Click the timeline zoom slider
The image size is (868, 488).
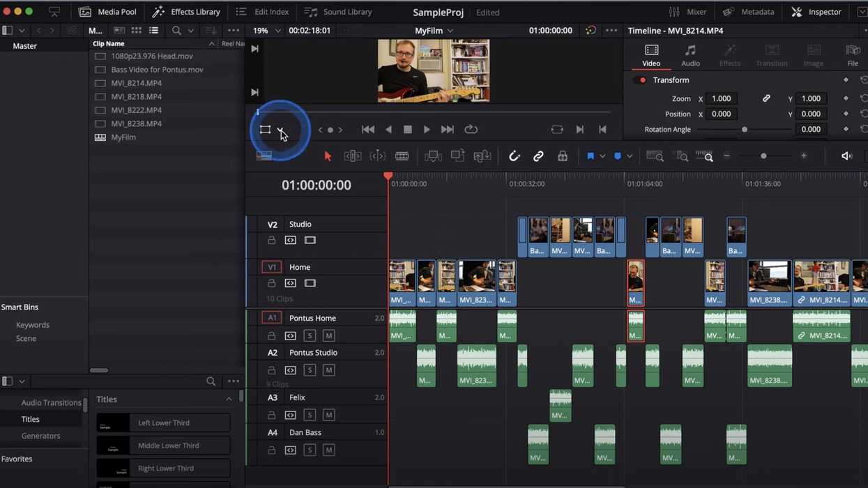(764, 156)
